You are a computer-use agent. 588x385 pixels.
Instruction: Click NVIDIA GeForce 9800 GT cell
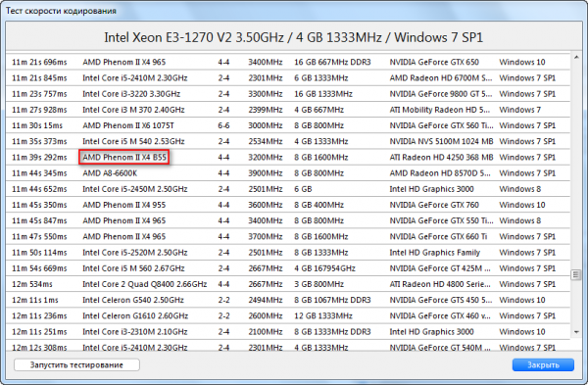[441, 94]
